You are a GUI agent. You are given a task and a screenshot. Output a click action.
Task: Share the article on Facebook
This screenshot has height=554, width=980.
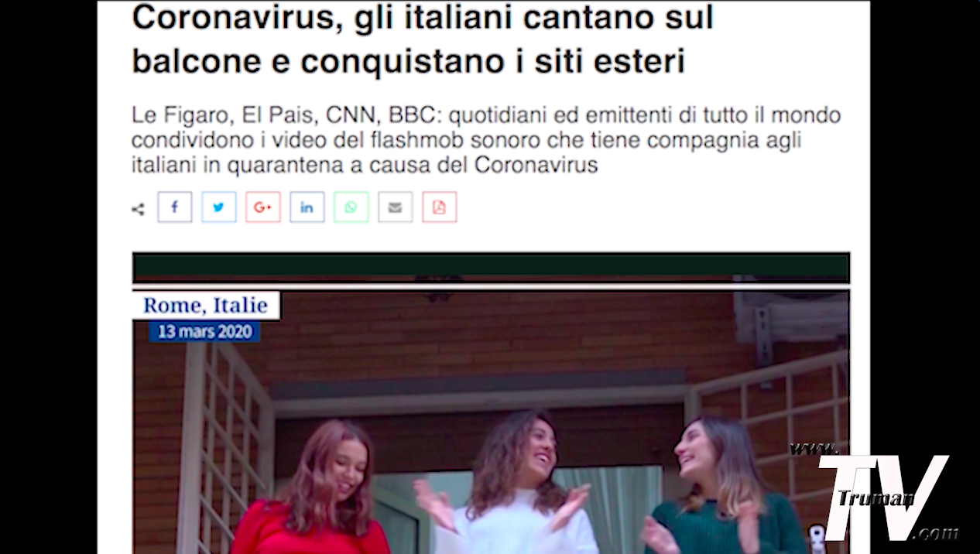[174, 207]
